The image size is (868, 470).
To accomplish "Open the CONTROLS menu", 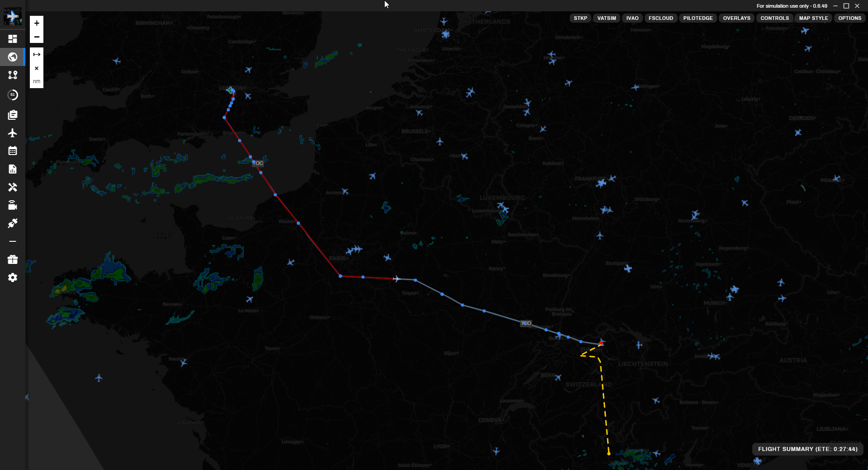I will click(x=774, y=18).
